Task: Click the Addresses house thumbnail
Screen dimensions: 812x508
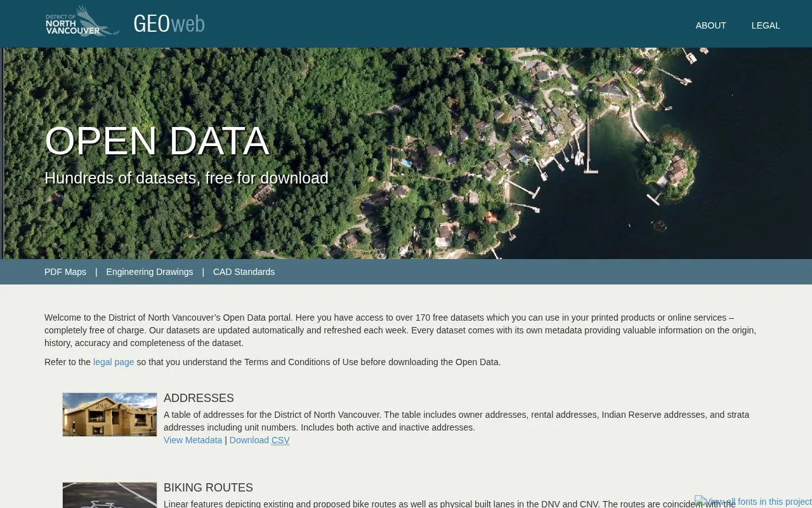Action: click(x=110, y=415)
